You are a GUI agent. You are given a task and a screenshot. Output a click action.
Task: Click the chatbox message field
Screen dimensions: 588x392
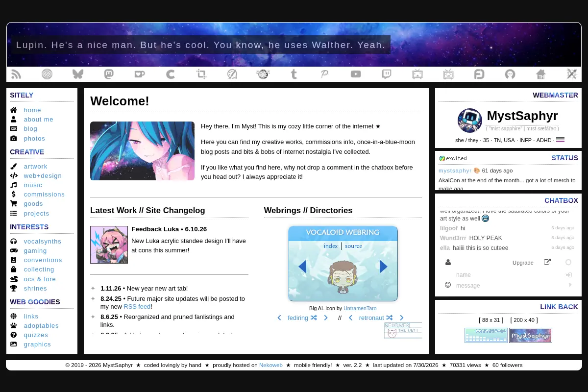(x=510, y=285)
